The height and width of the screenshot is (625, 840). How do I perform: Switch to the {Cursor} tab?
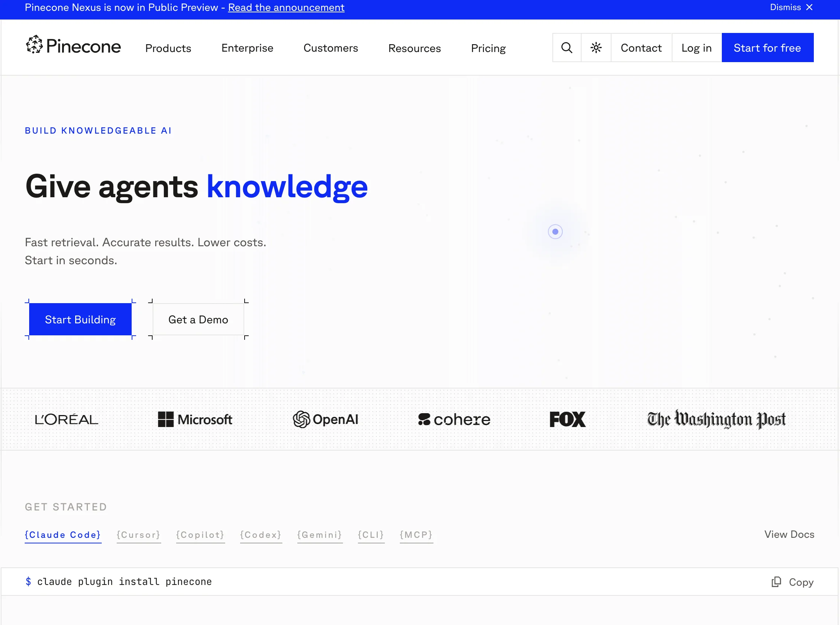coord(139,535)
